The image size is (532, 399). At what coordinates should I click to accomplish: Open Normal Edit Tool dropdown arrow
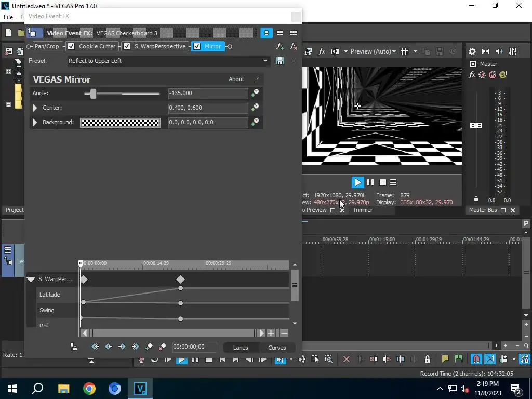[x=291, y=359]
